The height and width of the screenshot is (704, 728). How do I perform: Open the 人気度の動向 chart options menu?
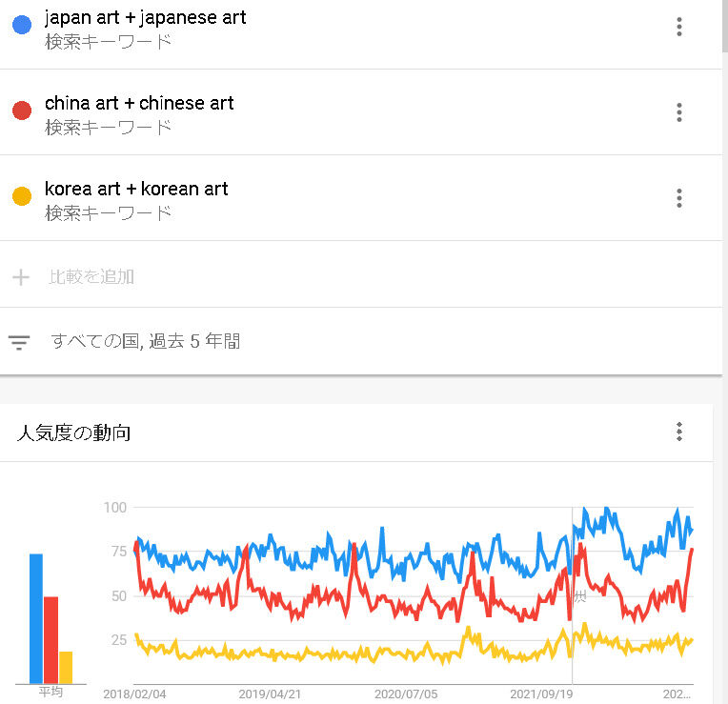coord(679,432)
